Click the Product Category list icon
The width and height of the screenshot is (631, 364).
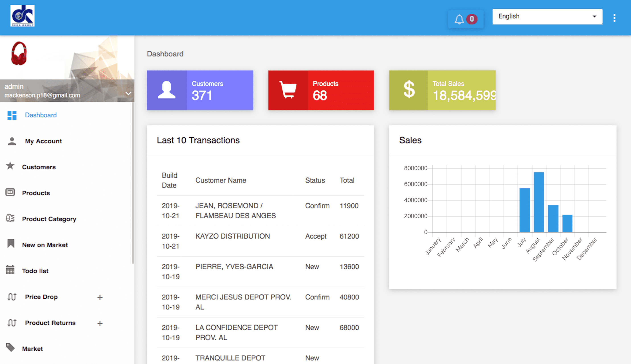pyautogui.click(x=10, y=218)
